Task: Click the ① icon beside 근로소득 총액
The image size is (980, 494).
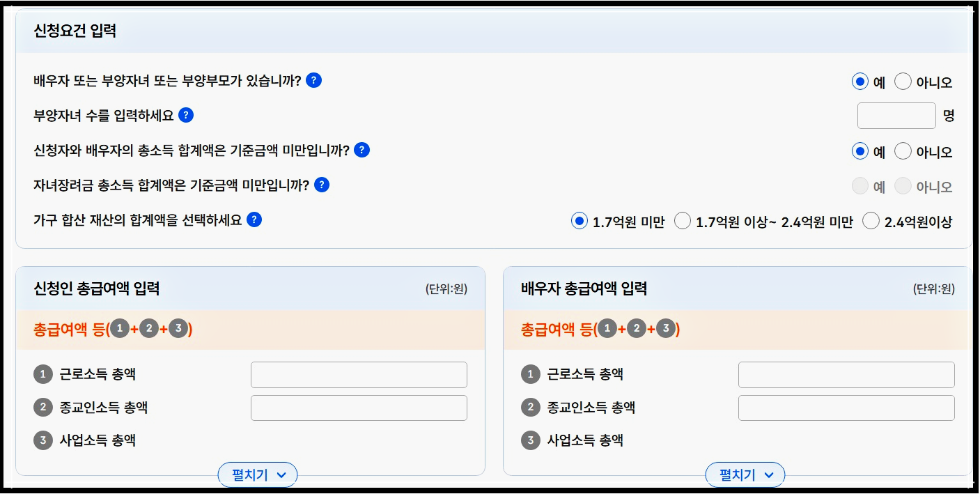Action: coord(42,374)
